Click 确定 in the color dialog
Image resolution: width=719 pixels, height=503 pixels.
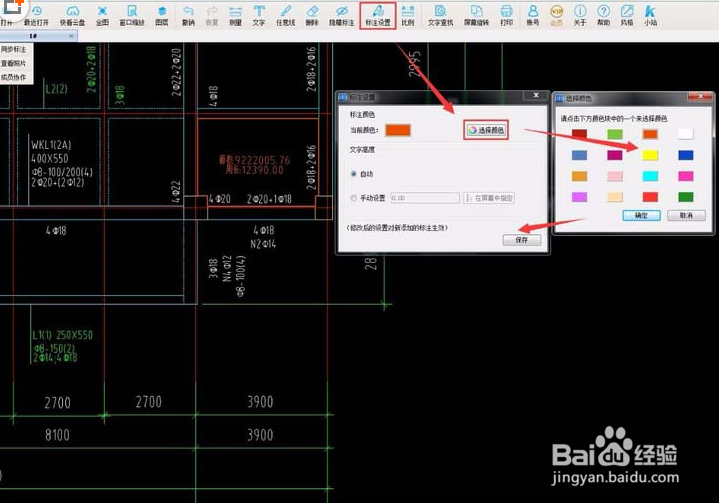(642, 216)
